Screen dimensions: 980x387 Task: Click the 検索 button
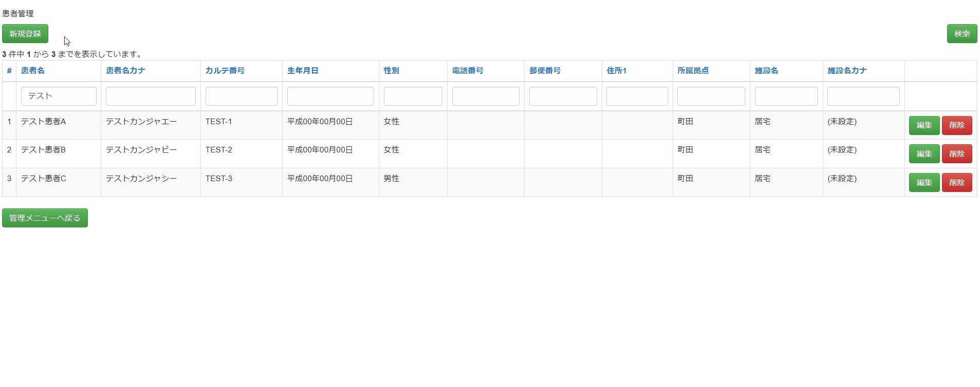point(962,34)
